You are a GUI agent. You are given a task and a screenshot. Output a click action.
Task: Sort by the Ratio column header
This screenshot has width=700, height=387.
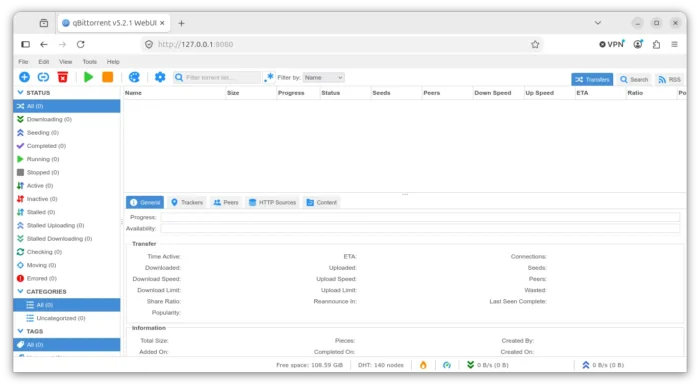point(650,93)
